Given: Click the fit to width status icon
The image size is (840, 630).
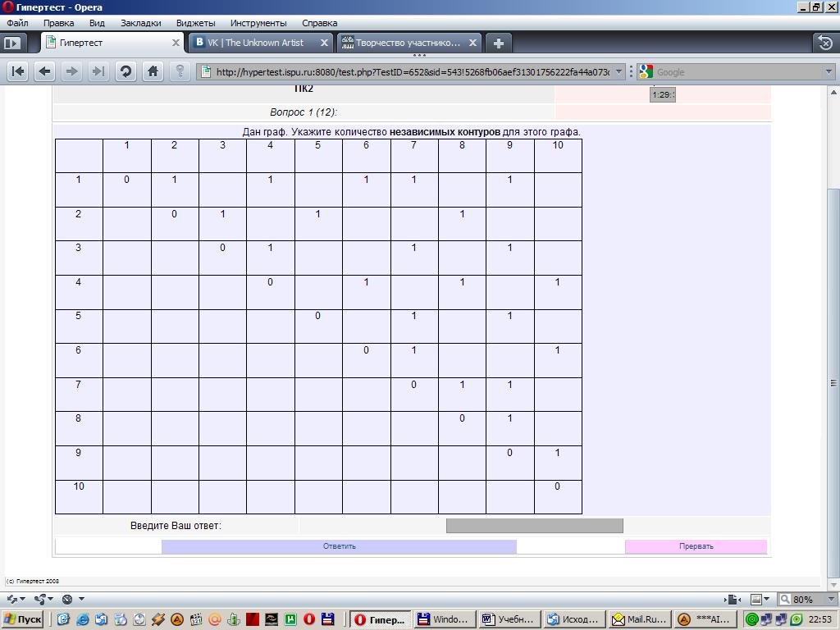Looking at the screenshot, I should 733,599.
